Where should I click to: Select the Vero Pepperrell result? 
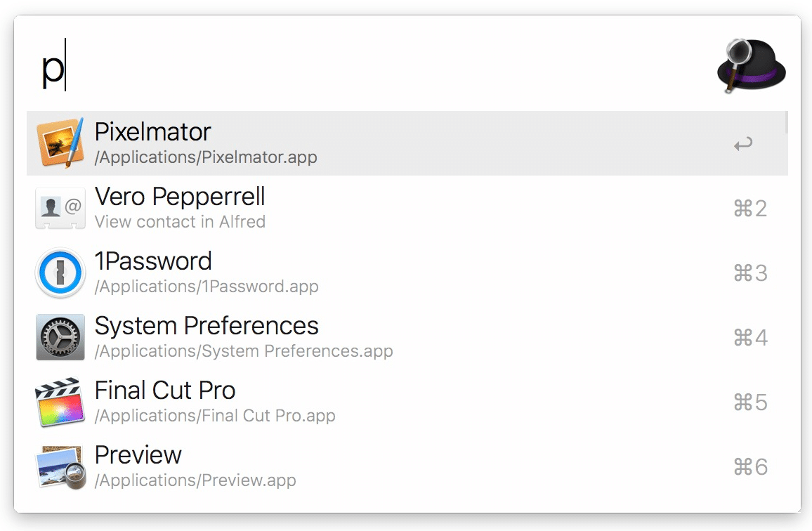click(x=180, y=197)
